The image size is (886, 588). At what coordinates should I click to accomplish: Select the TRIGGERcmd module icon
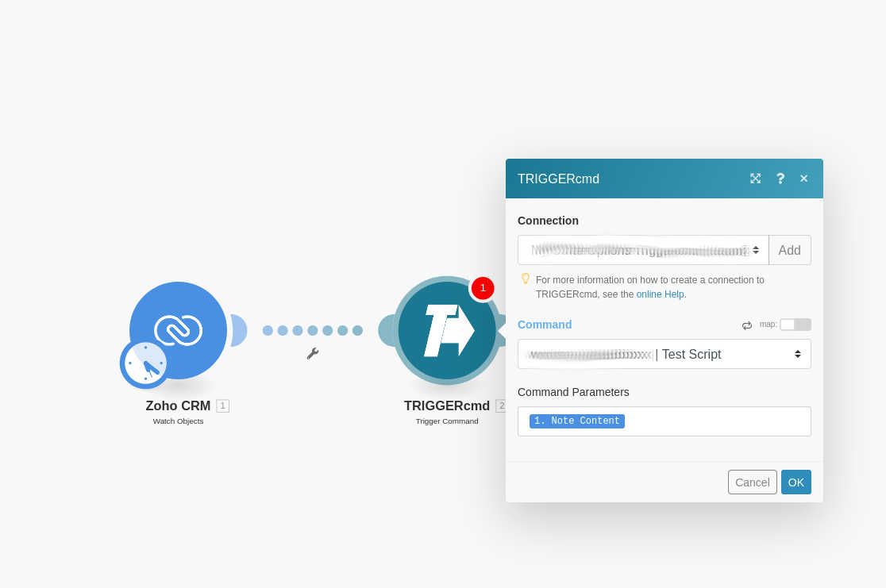coord(446,330)
